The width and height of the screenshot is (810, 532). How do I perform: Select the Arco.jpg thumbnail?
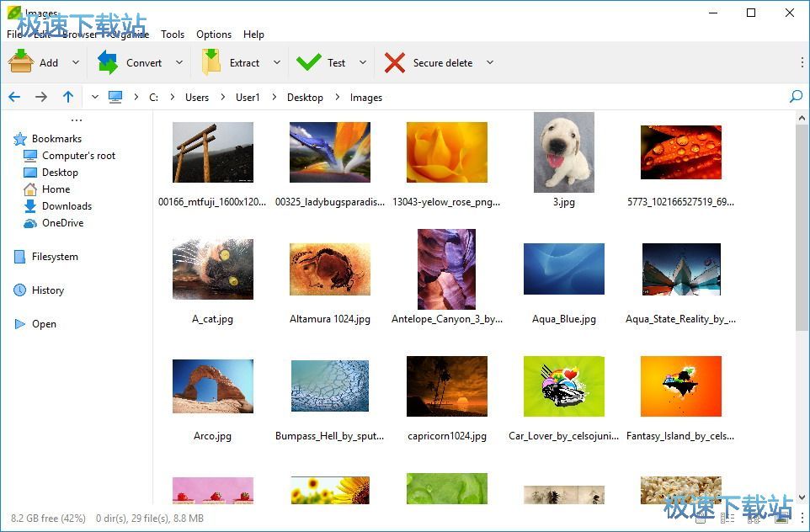point(213,386)
